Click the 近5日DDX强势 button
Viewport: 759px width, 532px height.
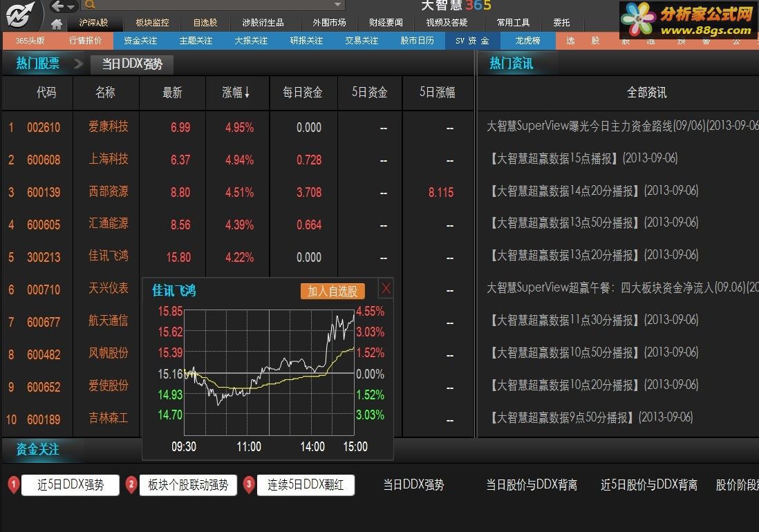coord(71,485)
